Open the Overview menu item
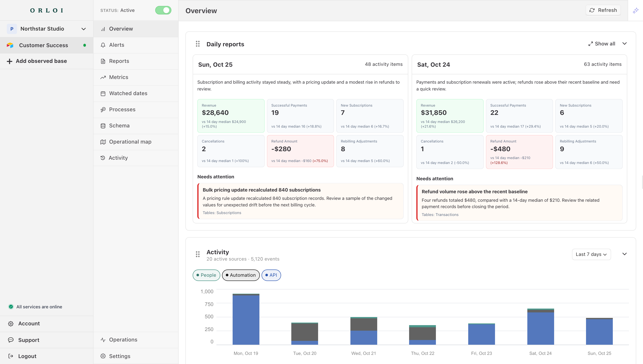The image size is (643, 364). click(x=136, y=29)
